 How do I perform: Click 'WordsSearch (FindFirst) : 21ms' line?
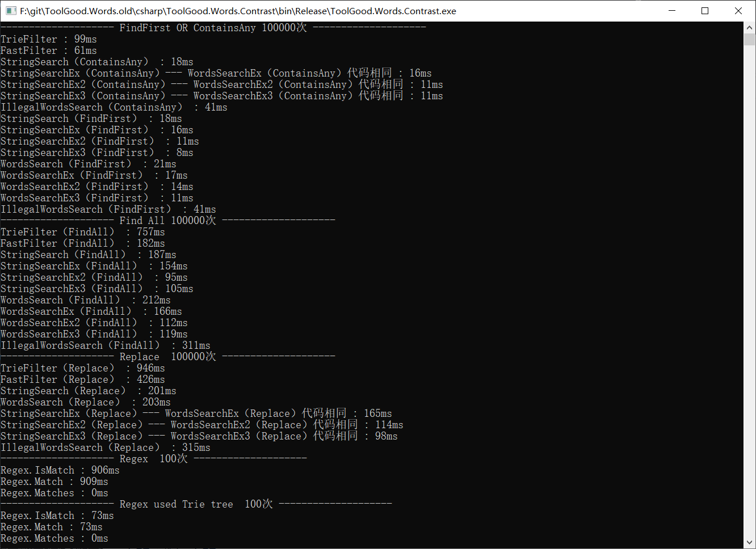click(x=89, y=164)
